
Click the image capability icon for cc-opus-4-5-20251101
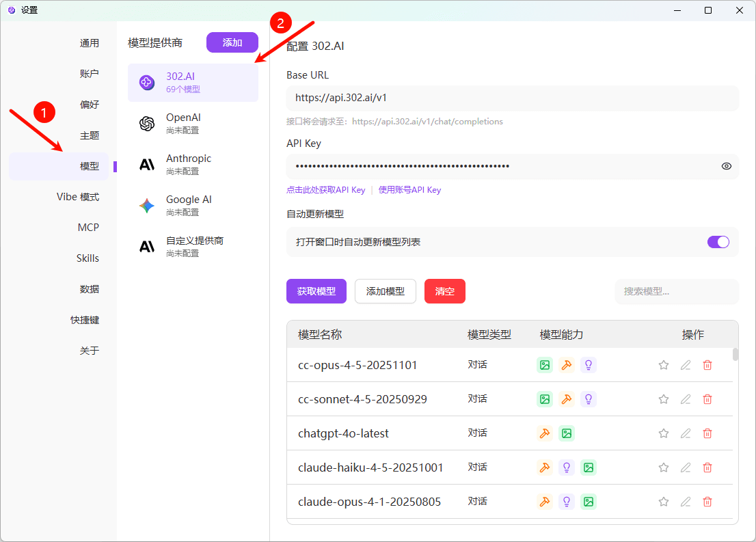545,365
